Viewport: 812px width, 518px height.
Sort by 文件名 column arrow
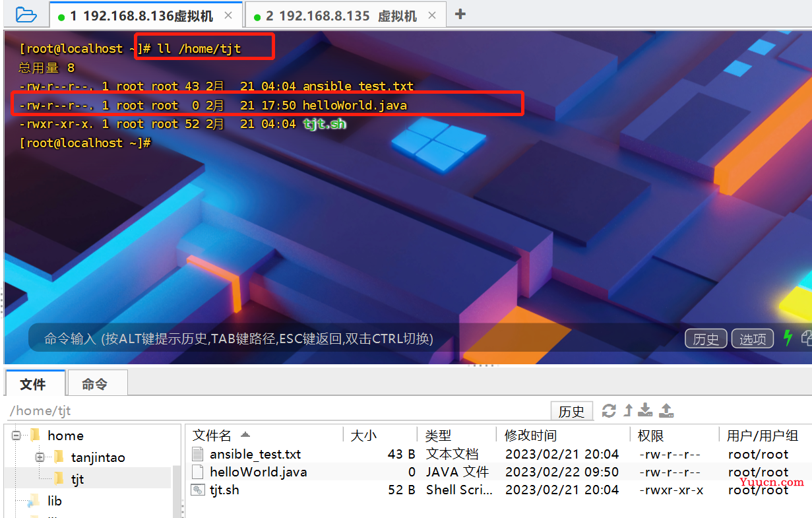(245, 435)
